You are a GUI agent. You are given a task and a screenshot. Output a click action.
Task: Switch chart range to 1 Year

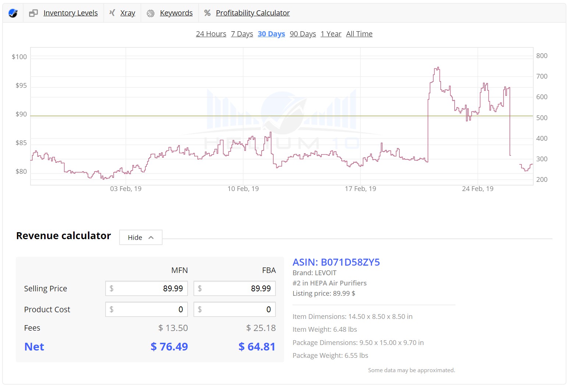(x=331, y=34)
